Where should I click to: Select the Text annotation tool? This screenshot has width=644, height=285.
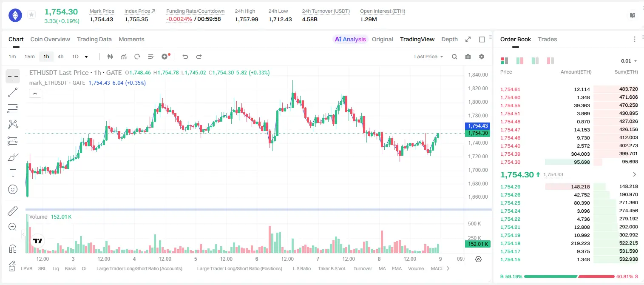click(13, 173)
